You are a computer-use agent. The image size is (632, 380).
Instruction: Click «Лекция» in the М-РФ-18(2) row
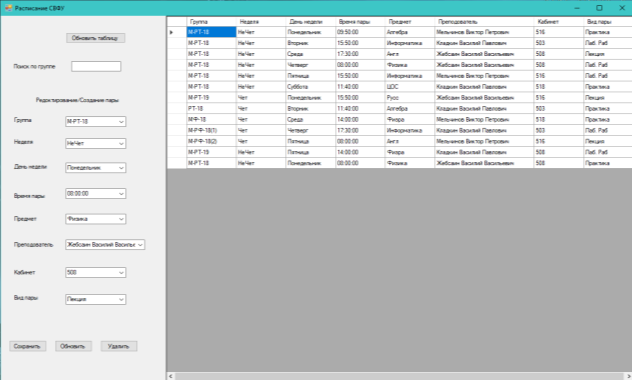point(608,141)
